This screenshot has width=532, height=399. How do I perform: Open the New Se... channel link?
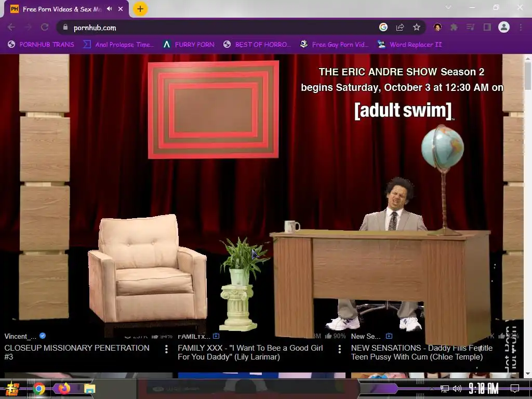coord(366,336)
